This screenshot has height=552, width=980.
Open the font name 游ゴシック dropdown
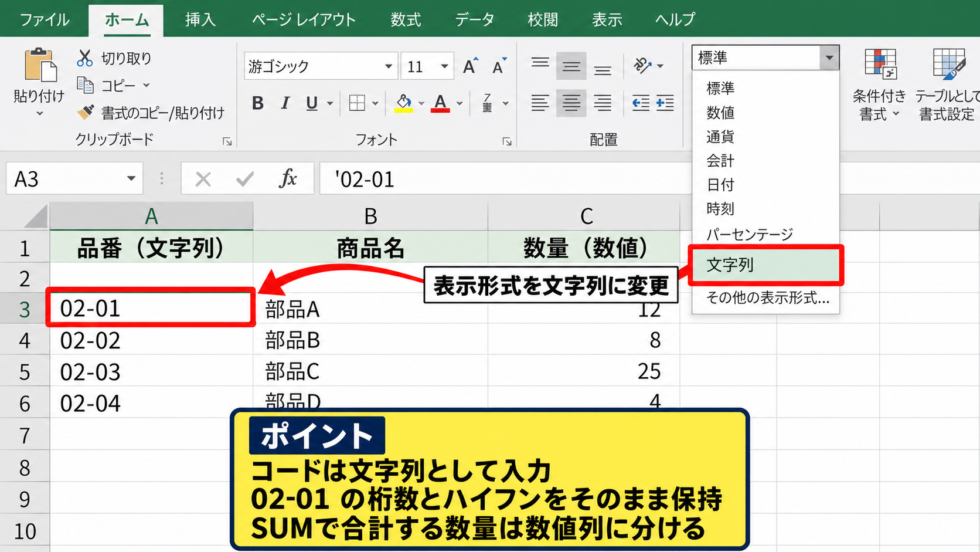coord(388,66)
